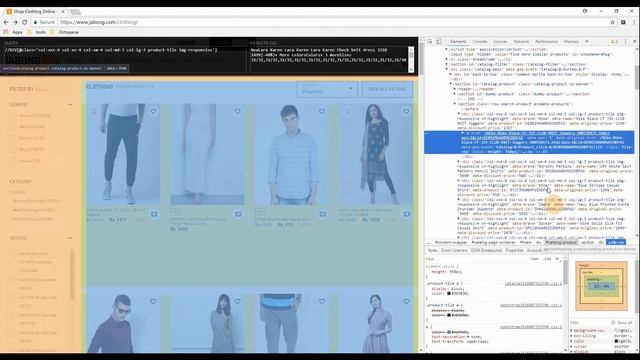Click the browser address bar URL
The height and width of the screenshot is (360, 640).
tap(99, 22)
